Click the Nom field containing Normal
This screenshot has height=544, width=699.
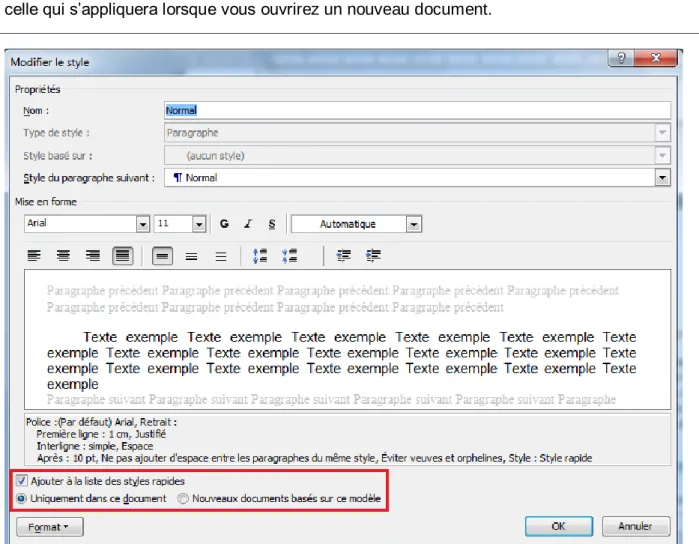point(417,110)
